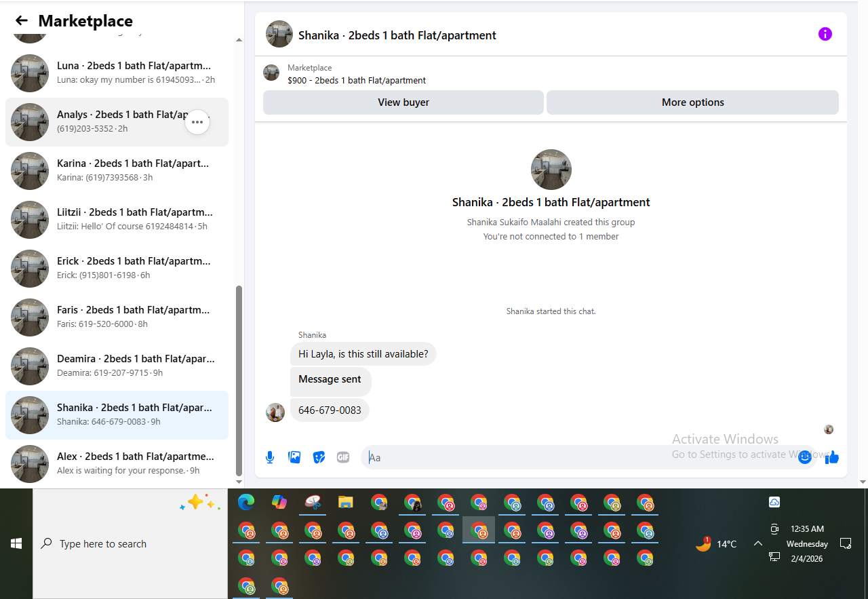
Task: Click the page scrollbar down arrow
Action: [x=863, y=482]
